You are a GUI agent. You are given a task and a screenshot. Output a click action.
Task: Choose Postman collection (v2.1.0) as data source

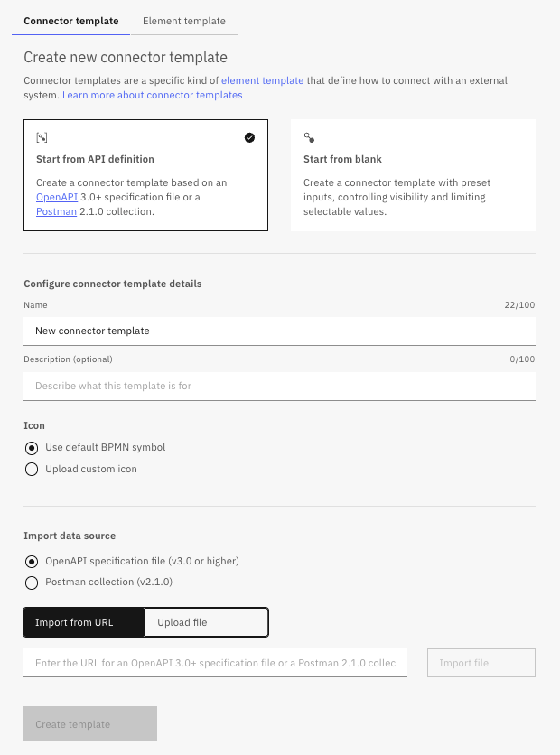(32, 583)
